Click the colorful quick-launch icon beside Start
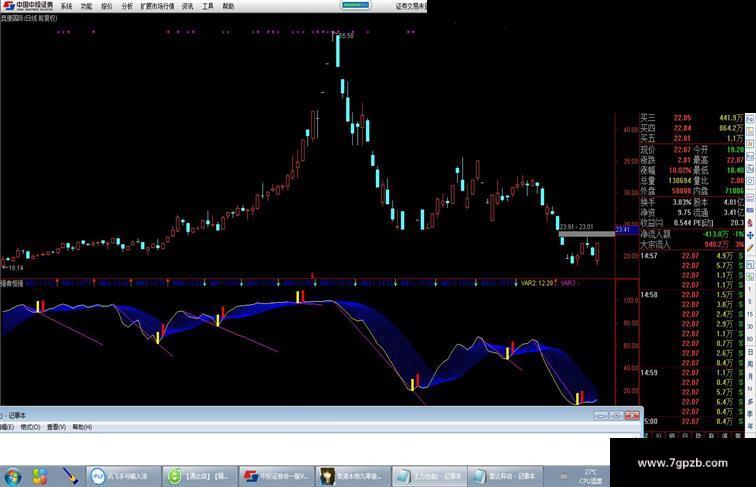The height and width of the screenshot is (487, 756). tap(40, 476)
